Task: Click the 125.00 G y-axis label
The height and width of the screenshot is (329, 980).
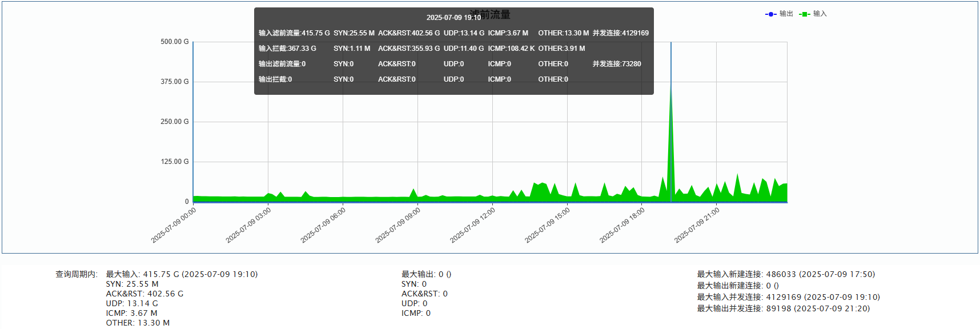Action: [x=174, y=162]
